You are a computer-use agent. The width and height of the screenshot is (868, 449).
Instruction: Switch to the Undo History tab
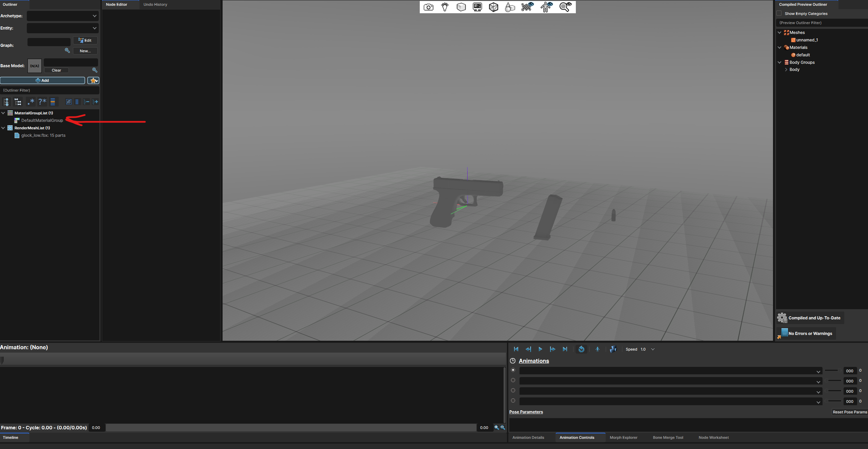pyautogui.click(x=155, y=4)
